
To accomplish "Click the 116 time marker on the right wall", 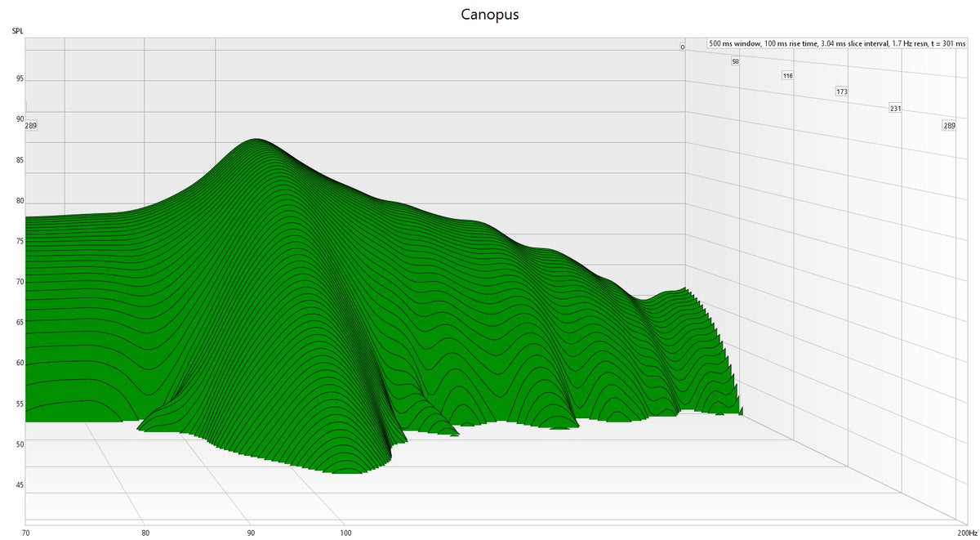I will click(x=787, y=75).
